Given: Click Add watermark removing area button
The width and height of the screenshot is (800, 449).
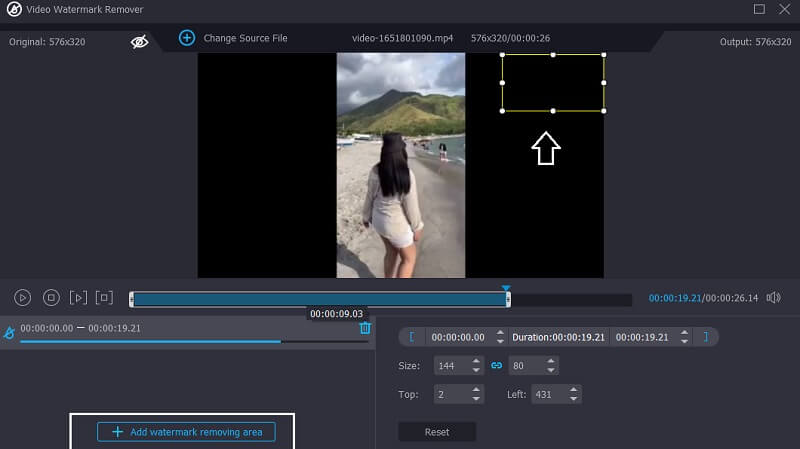Looking at the screenshot, I should click(x=186, y=432).
